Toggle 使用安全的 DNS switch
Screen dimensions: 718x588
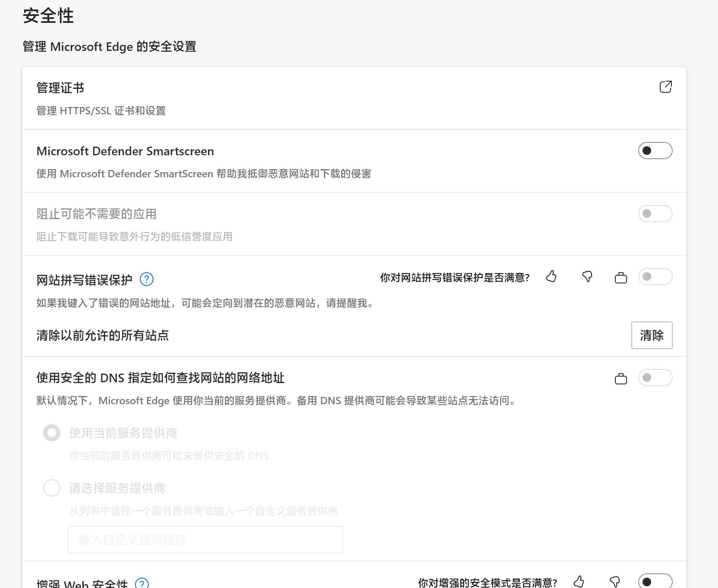[x=655, y=377]
